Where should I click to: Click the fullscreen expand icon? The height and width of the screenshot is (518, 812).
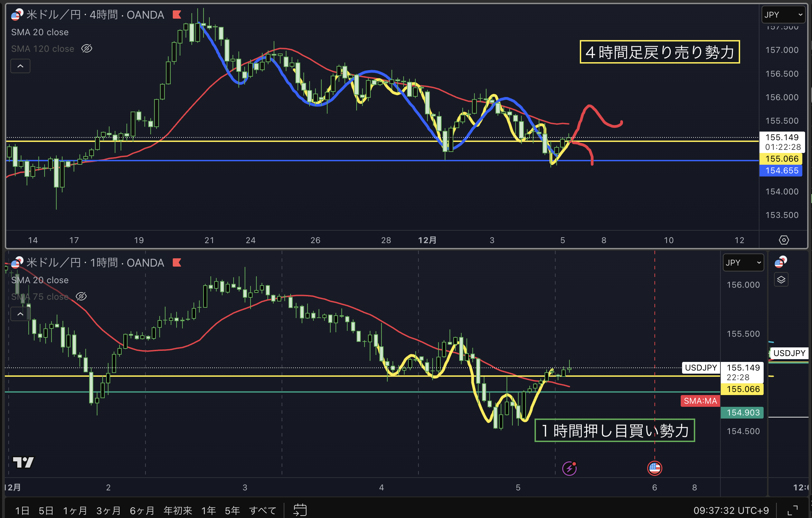[792, 510]
